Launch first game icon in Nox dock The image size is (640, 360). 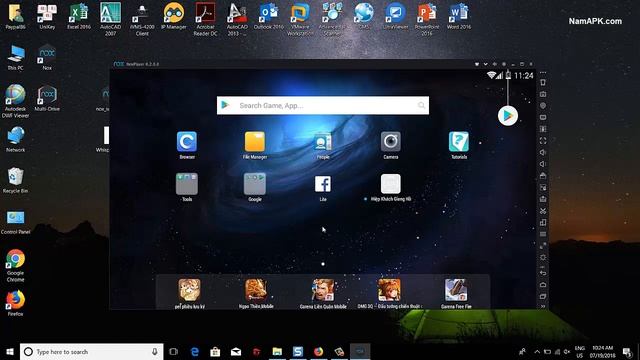[x=189, y=290]
